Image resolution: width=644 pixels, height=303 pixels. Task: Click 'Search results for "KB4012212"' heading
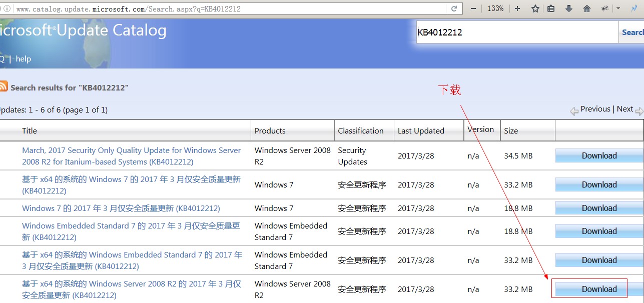(70, 87)
